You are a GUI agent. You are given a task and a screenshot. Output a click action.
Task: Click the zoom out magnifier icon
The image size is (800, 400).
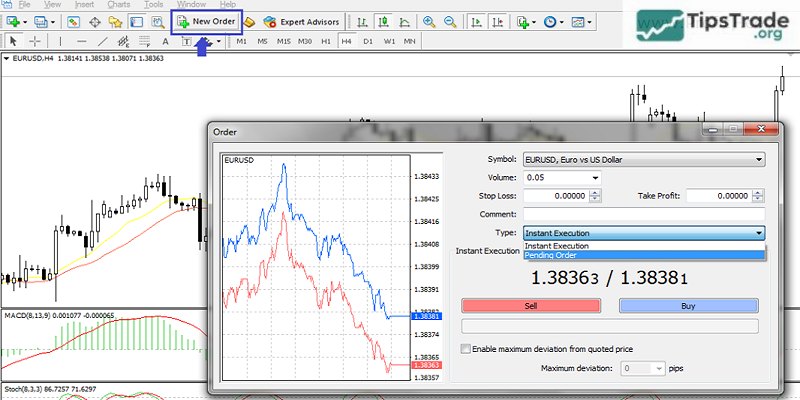click(451, 21)
